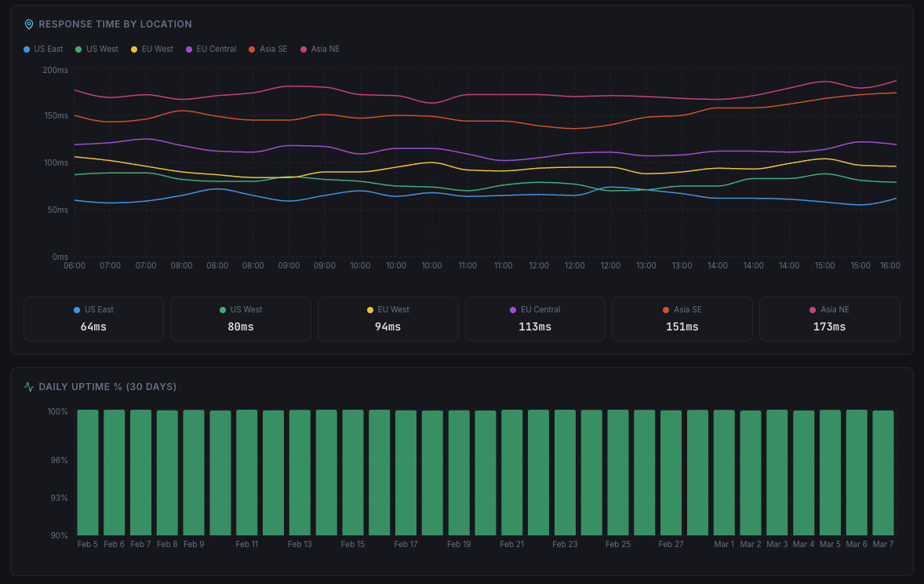Click the pink Asia NE legend dot
This screenshot has width=924, height=584.
point(302,49)
